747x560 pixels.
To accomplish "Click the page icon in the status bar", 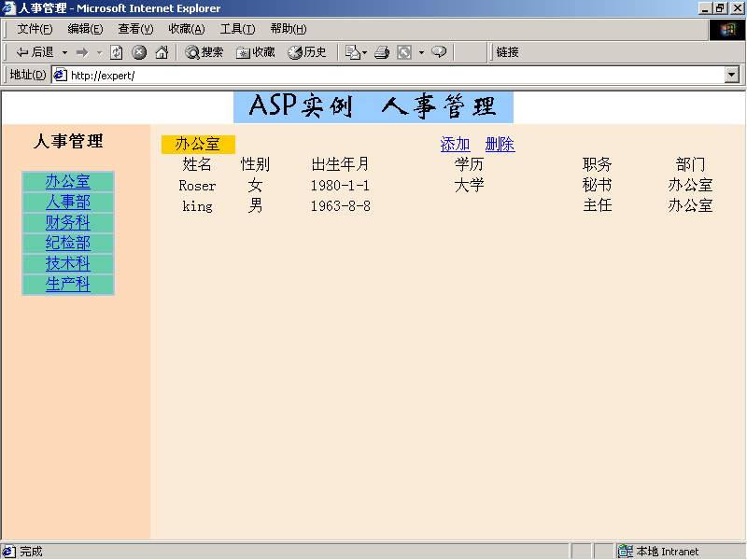I will coord(9,552).
